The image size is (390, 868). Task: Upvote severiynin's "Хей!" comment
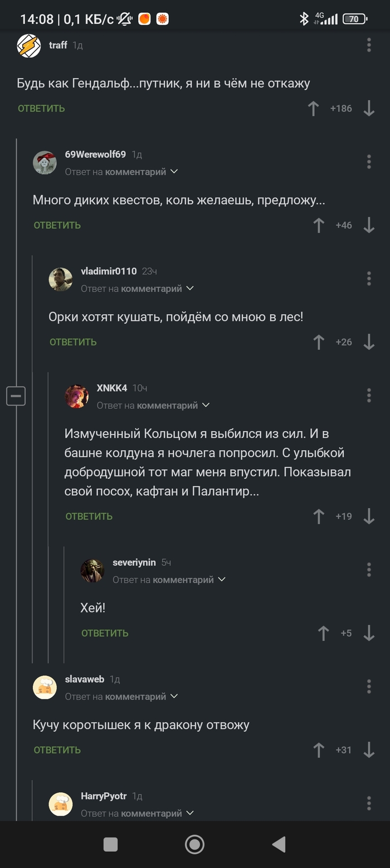(x=324, y=633)
